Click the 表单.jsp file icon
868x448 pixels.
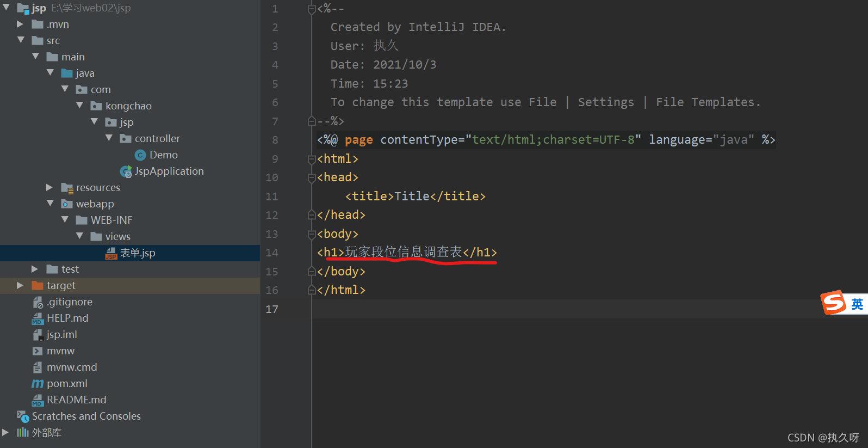(x=111, y=253)
